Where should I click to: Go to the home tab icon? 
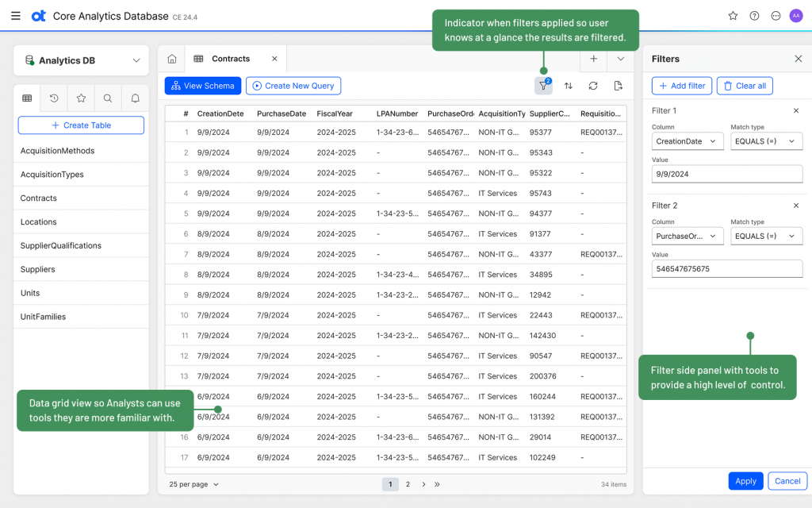[171, 59]
